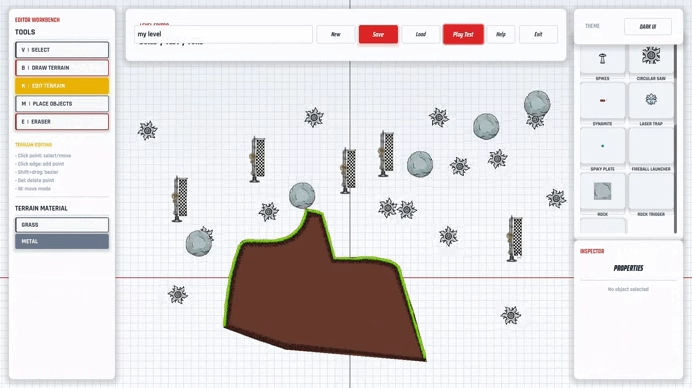Set terrain material to Grass

coord(62,225)
